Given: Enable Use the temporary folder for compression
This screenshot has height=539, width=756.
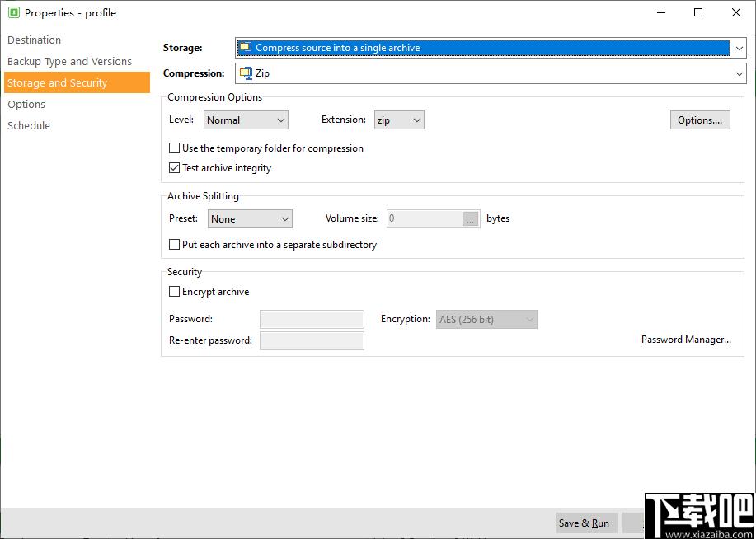Looking at the screenshot, I should 175,148.
